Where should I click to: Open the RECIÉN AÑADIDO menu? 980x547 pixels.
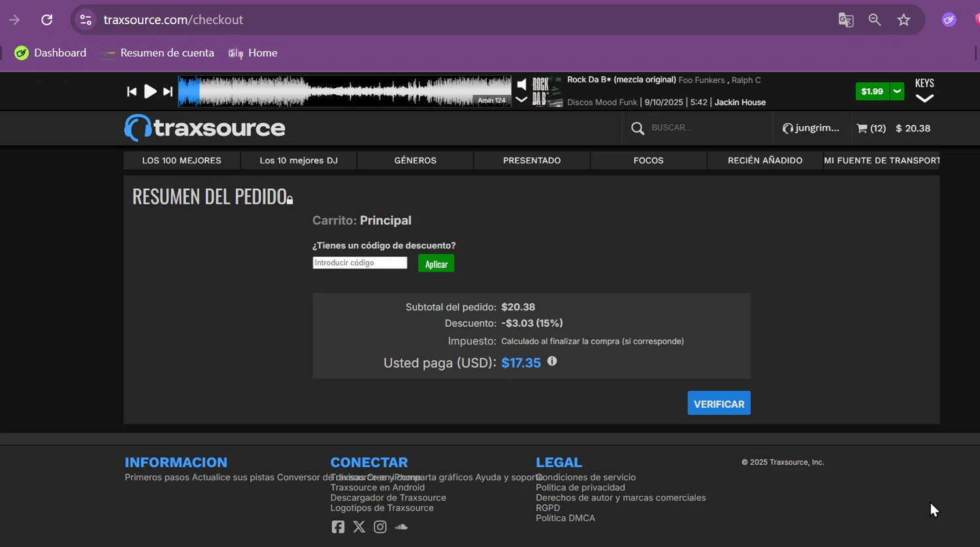765,161
